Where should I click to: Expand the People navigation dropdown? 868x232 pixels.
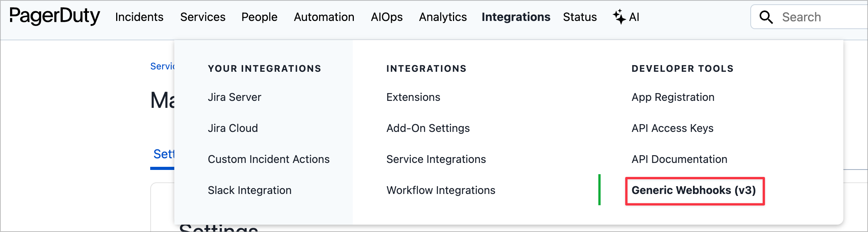pyautogui.click(x=259, y=17)
